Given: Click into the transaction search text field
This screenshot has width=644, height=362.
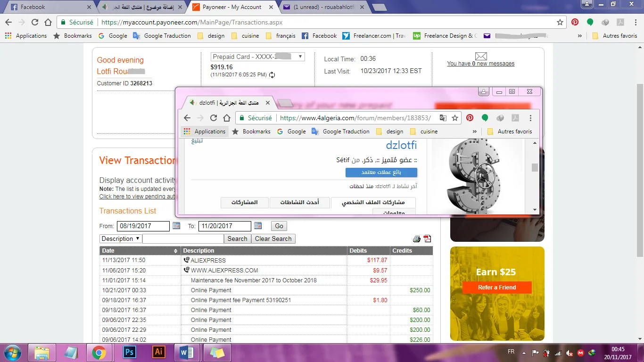Looking at the screenshot, I should coord(183,239).
